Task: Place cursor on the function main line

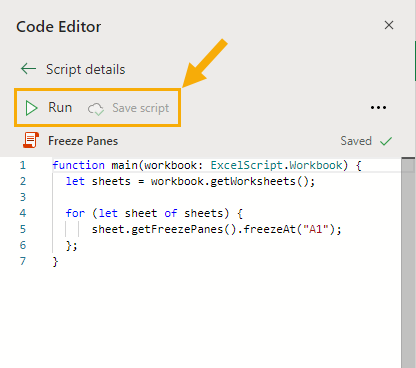Action: click(x=207, y=165)
